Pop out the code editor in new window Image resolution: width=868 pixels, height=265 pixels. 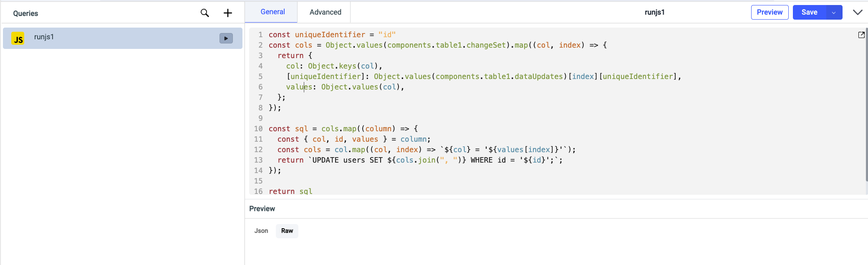click(861, 35)
